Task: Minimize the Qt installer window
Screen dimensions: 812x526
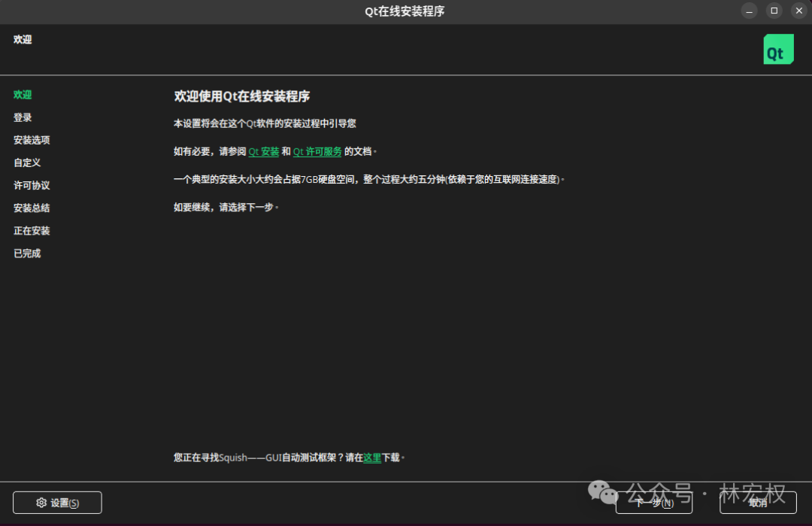Action: 749,11
